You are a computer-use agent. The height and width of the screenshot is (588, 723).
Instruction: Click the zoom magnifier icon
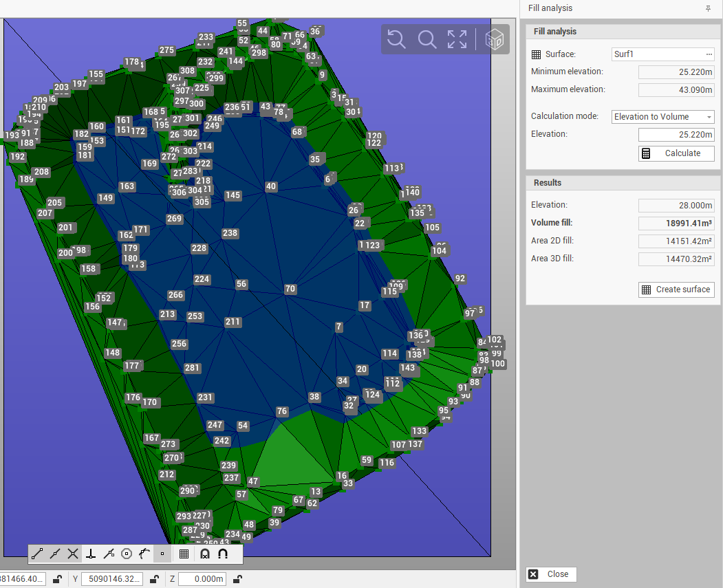[x=427, y=39]
